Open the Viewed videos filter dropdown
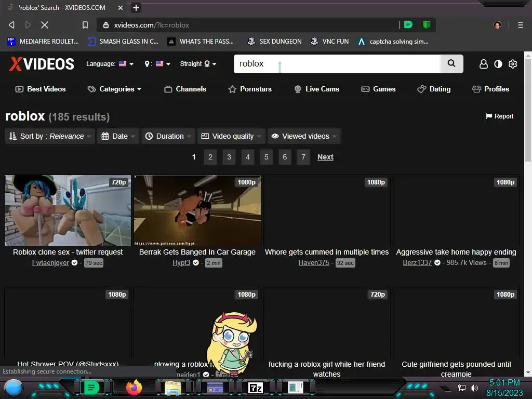Screen dimensions: 532x399 (x=304, y=136)
